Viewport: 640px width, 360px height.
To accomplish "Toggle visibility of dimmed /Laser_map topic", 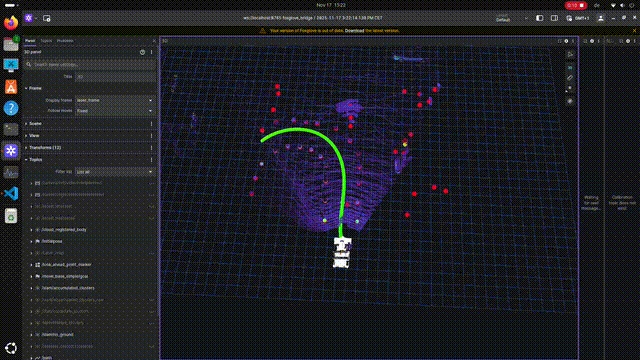I will 151,253.
